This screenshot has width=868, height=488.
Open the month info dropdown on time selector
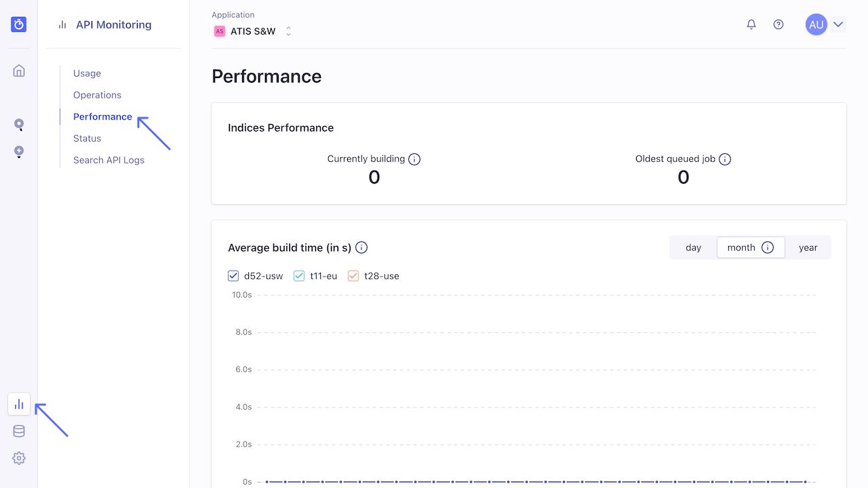tap(769, 247)
